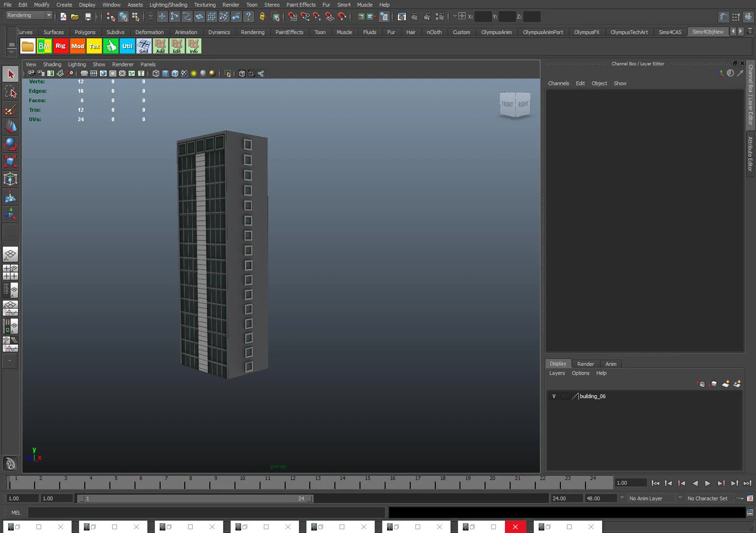756x533 pixels.
Task: Open the Render View window clapperboard icon
Action: (402, 17)
